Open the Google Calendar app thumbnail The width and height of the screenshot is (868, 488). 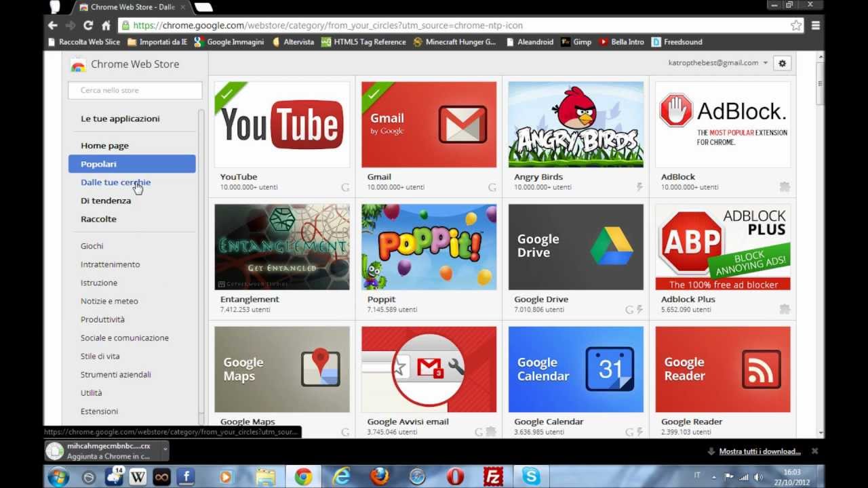point(576,369)
